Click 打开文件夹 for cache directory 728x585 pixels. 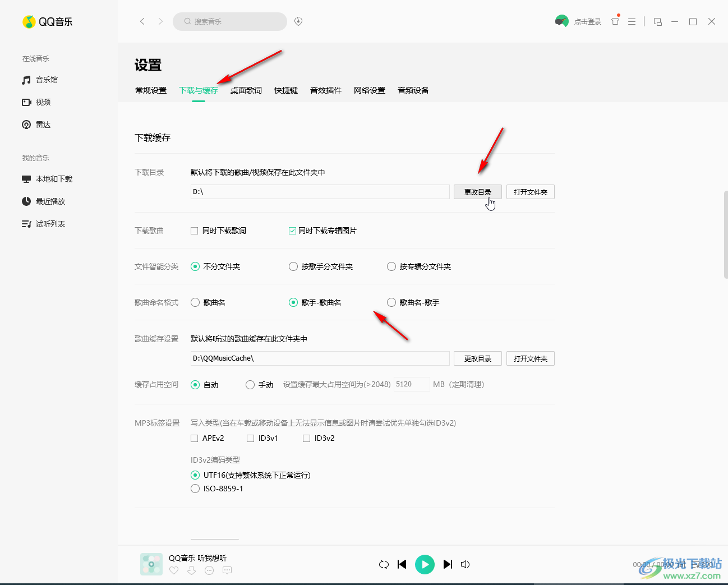(x=531, y=358)
